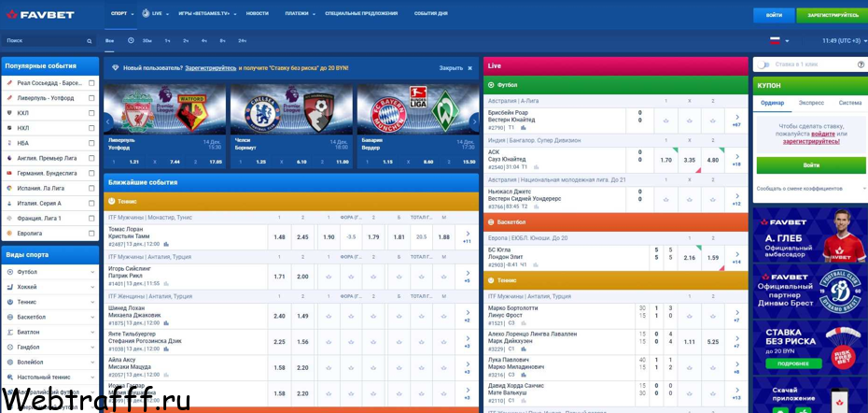Open События дня menu item

[431, 13]
